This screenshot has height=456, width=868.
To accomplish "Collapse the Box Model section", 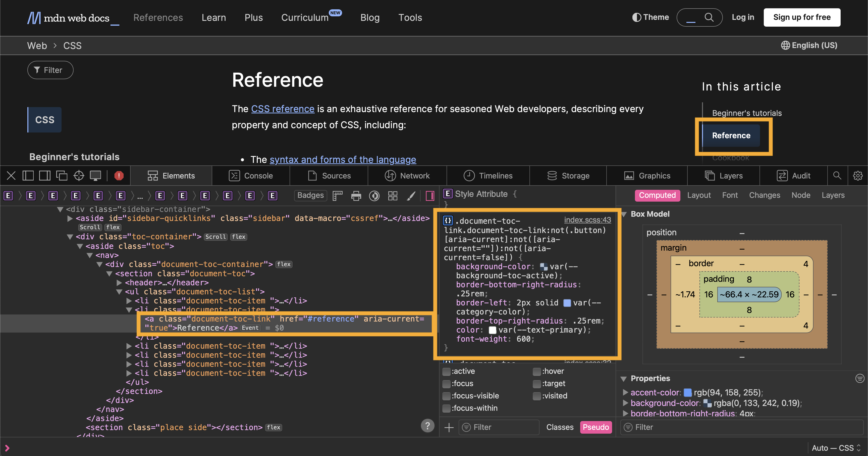I will tap(624, 214).
